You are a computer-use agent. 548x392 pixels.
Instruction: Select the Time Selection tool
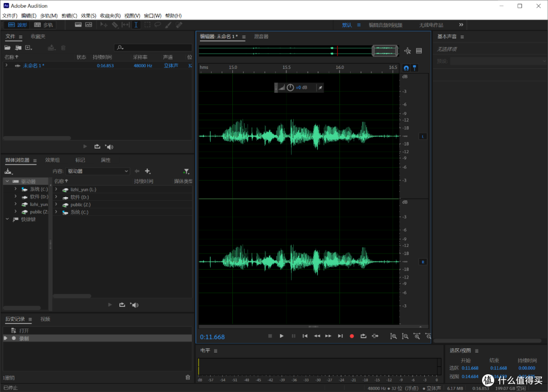pyautogui.click(x=135, y=25)
